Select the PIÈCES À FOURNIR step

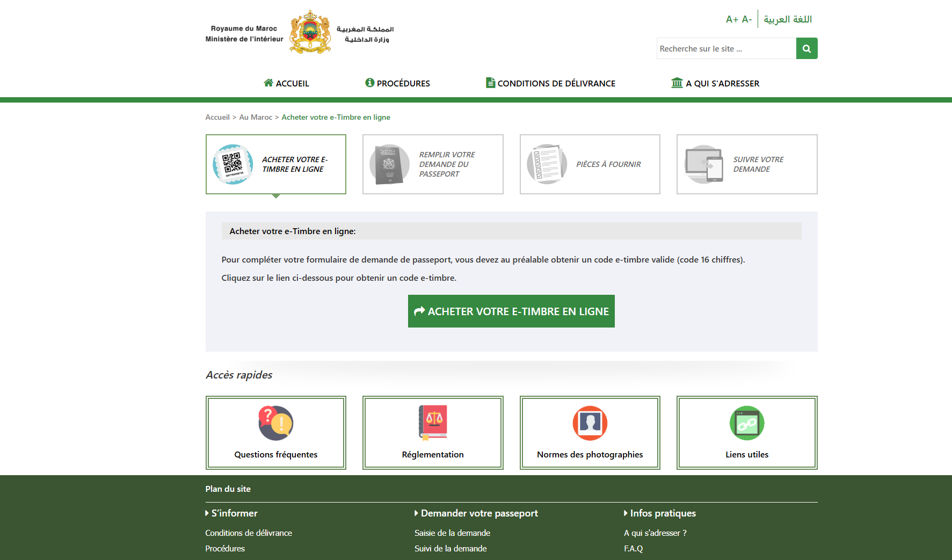[590, 164]
